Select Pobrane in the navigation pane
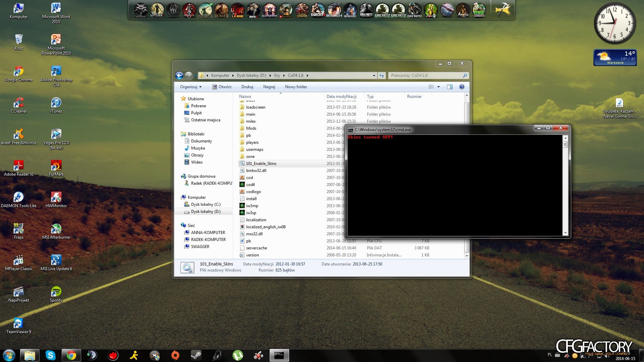 (x=199, y=106)
